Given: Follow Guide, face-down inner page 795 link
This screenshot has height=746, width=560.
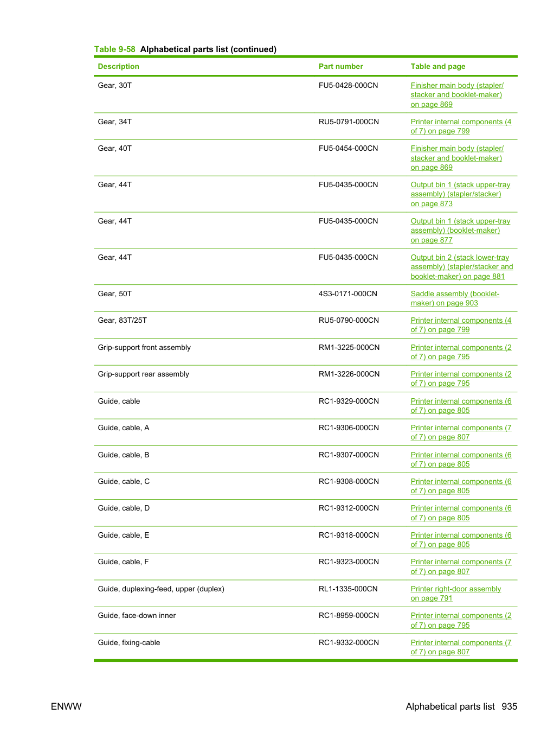Looking at the screenshot, I should (x=461, y=620).
